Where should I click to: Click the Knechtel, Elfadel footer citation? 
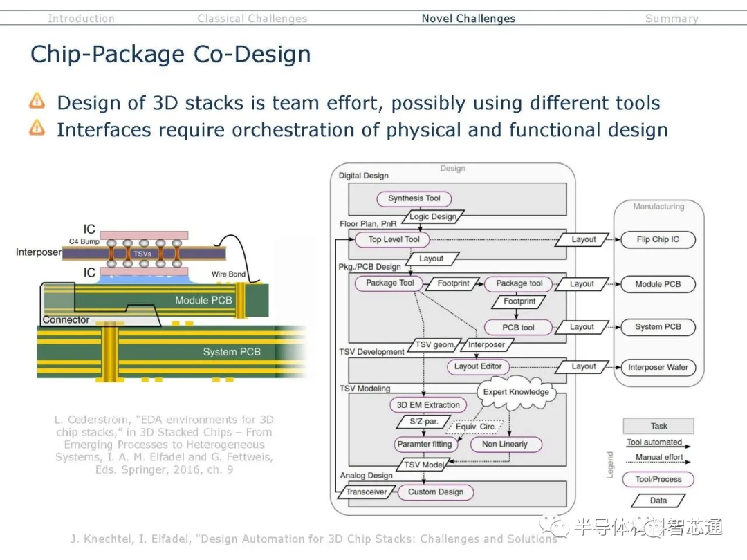click(314, 539)
